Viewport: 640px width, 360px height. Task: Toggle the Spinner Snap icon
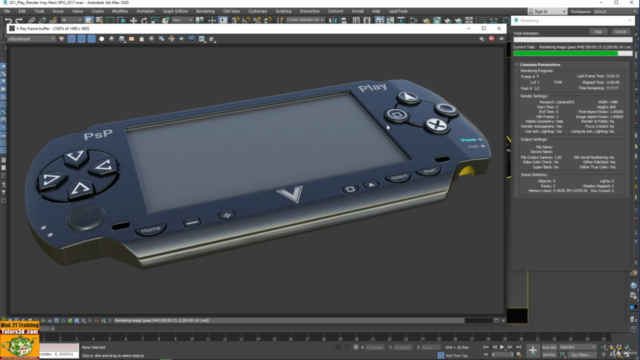(268, 20)
